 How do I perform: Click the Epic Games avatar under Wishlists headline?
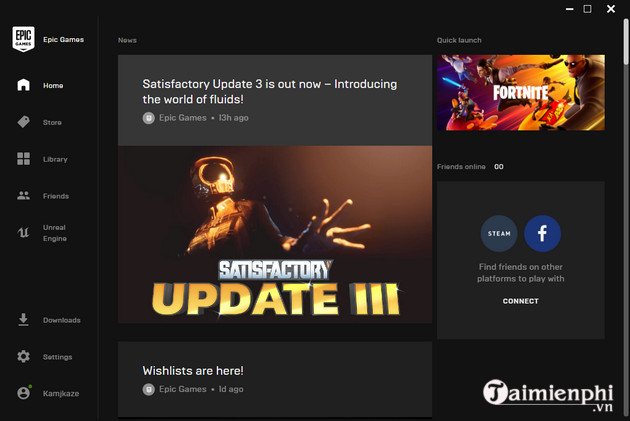pyautogui.click(x=149, y=389)
